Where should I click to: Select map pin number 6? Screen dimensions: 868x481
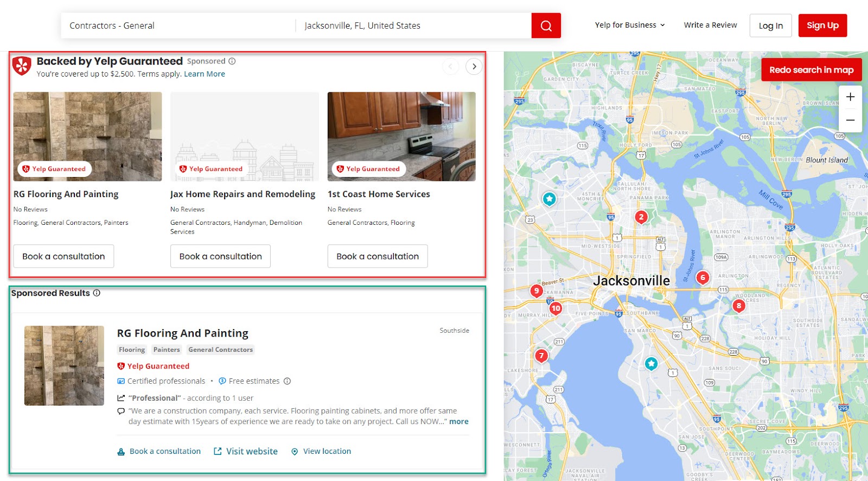pos(703,278)
